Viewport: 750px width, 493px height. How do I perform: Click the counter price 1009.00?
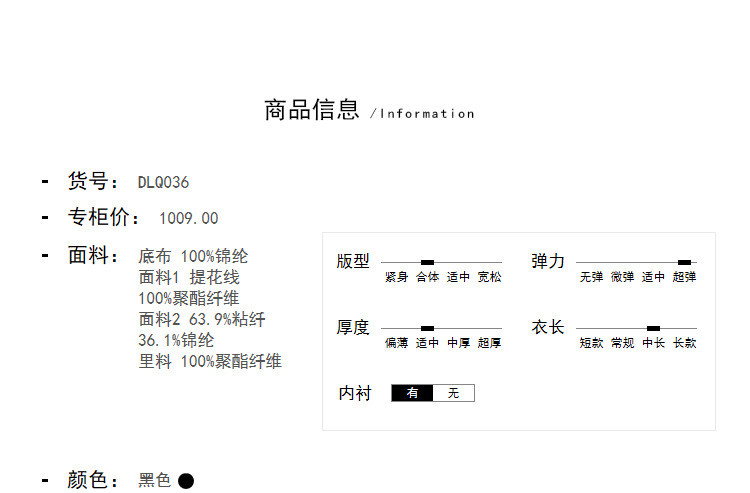coord(188,218)
